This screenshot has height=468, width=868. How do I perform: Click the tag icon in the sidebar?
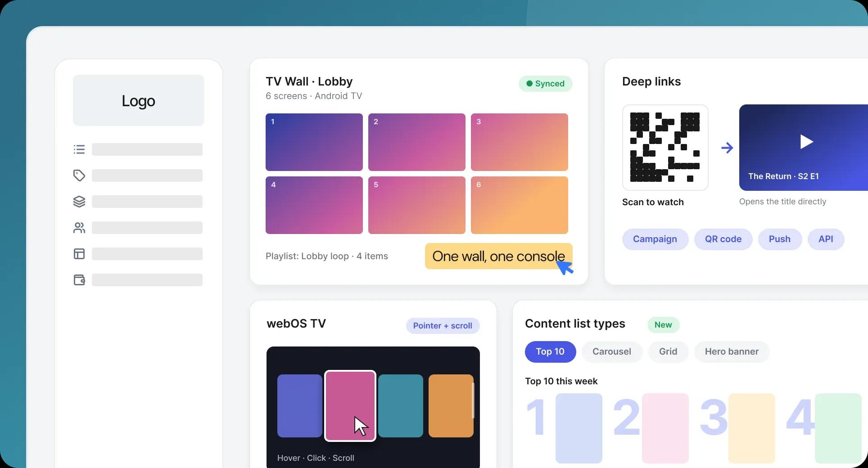[79, 175]
